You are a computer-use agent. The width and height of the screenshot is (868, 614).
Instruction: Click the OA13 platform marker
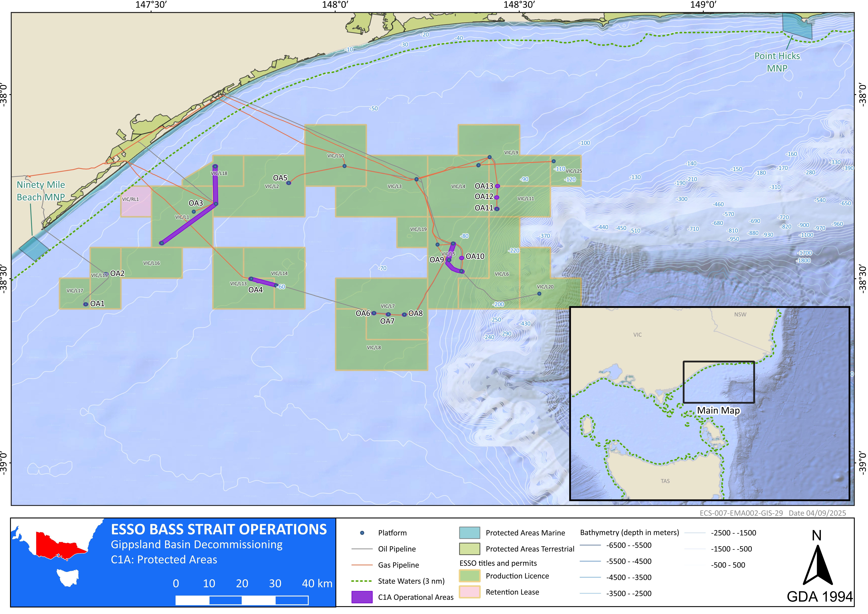[x=498, y=186]
